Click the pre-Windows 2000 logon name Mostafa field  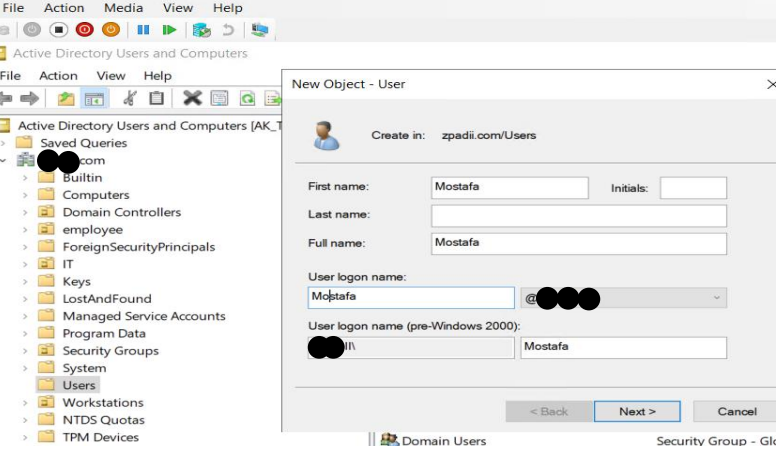(623, 348)
